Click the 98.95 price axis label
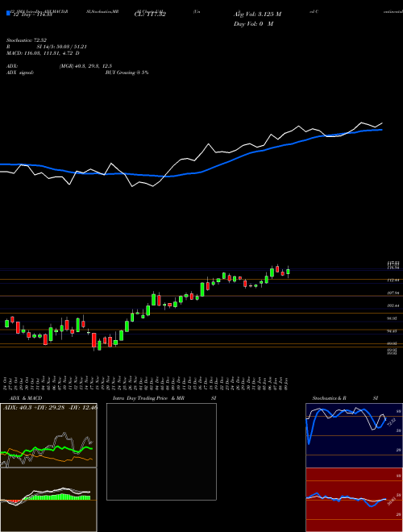Image resolution: width=403 pixels, height=532 pixels. [393, 318]
